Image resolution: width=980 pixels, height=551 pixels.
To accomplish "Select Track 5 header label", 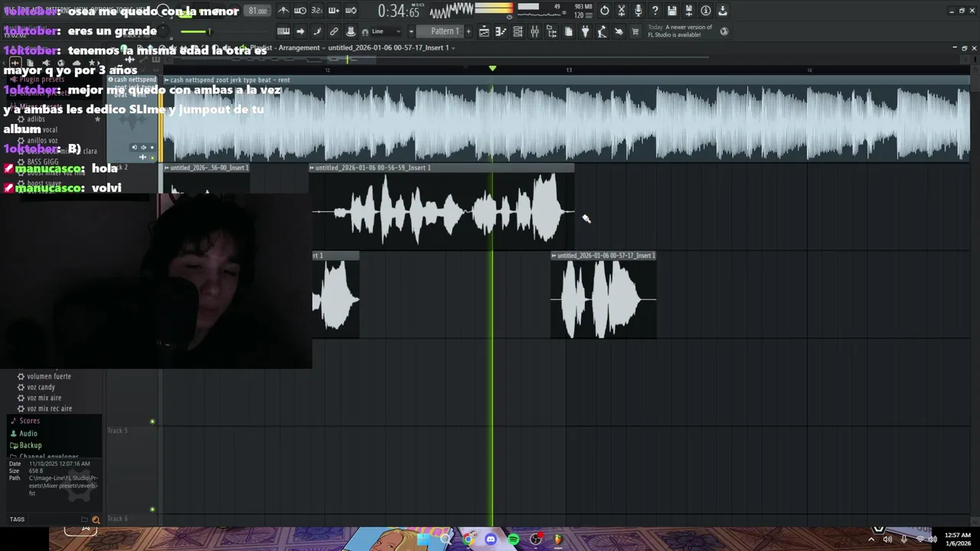I will (117, 431).
